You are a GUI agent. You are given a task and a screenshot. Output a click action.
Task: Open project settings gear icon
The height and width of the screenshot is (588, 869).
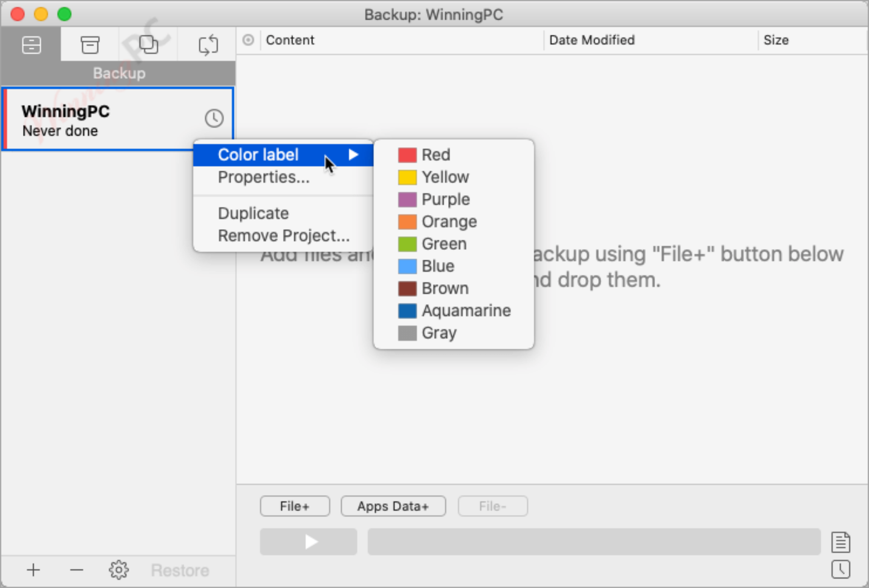(x=118, y=570)
